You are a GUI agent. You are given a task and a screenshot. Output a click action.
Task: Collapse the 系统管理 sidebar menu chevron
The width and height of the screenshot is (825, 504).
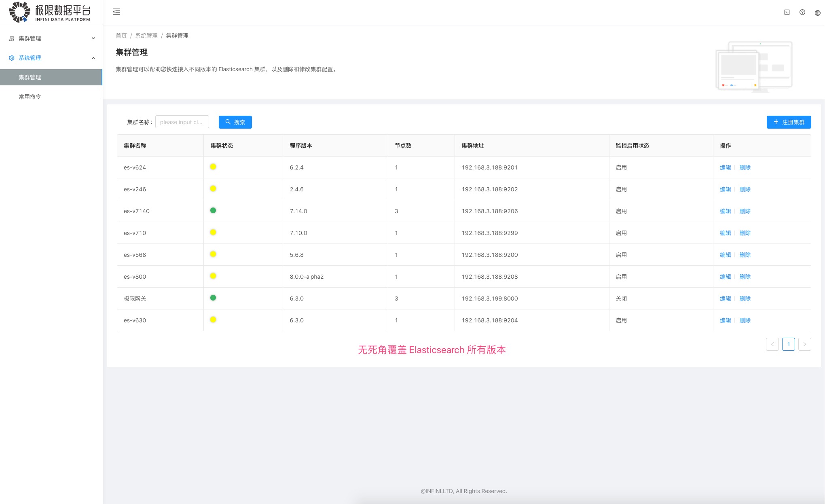[93, 58]
